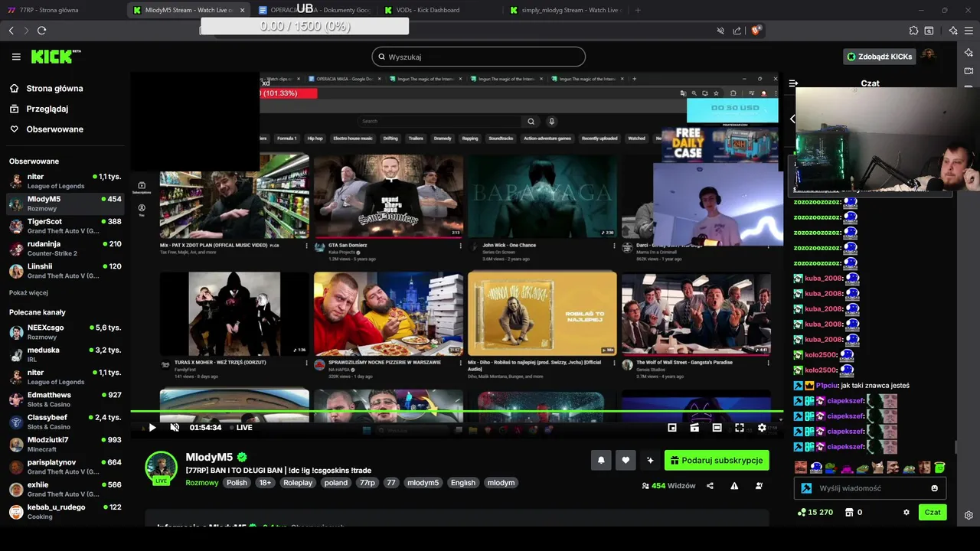The height and width of the screenshot is (551, 980).
Task: Open profile avatar menu top right
Action: coord(929,56)
